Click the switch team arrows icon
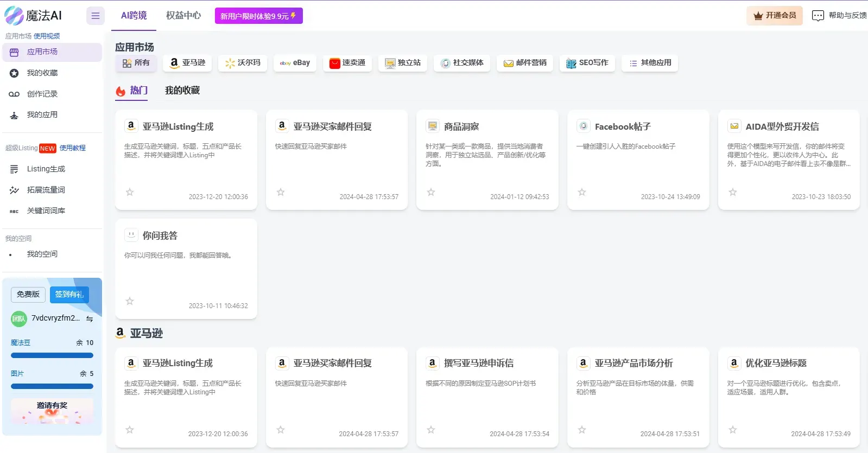 pos(90,319)
